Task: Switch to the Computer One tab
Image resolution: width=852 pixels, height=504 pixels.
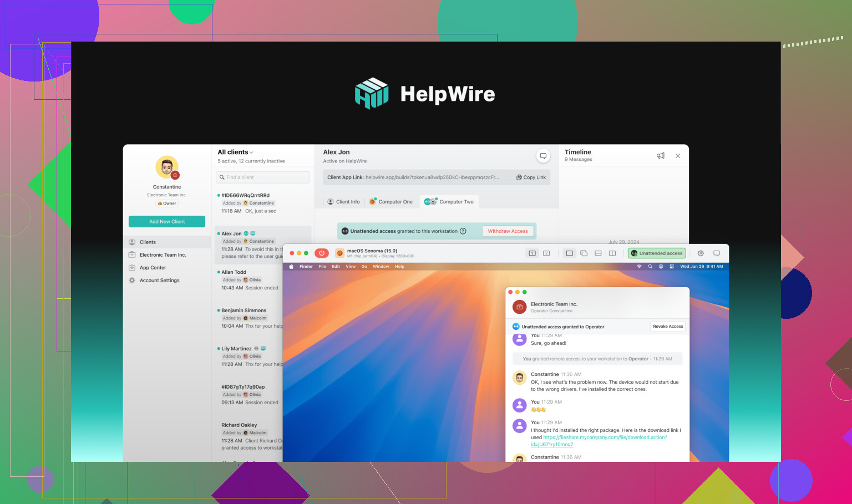Action: 391,202
